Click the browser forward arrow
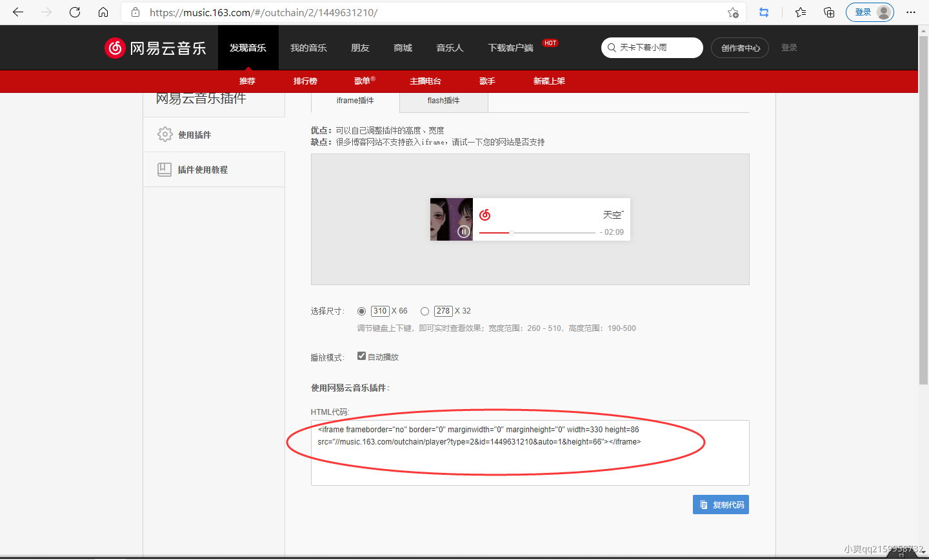Image resolution: width=929 pixels, height=560 pixels. coord(46,12)
